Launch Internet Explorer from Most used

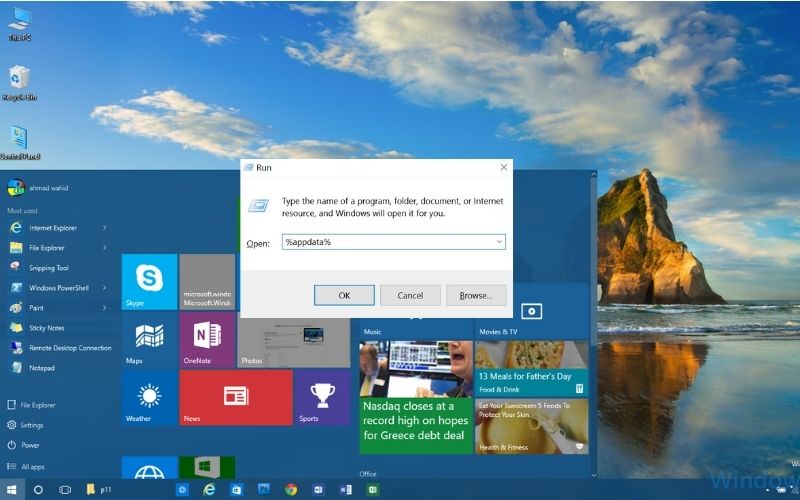pyautogui.click(x=53, y=228)
